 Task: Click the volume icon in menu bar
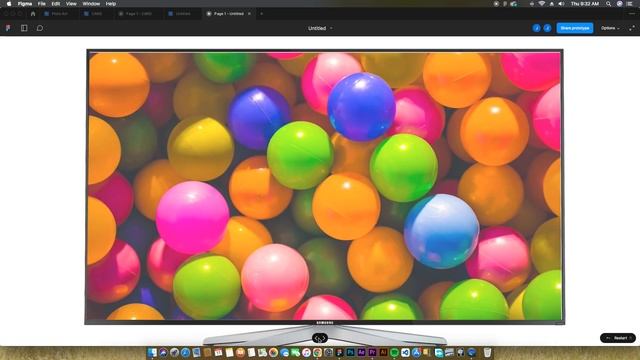click(x=561, y=4)
